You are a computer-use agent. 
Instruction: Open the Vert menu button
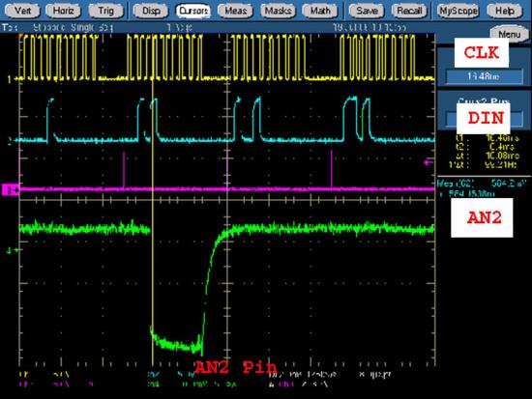tap(22, 11)
